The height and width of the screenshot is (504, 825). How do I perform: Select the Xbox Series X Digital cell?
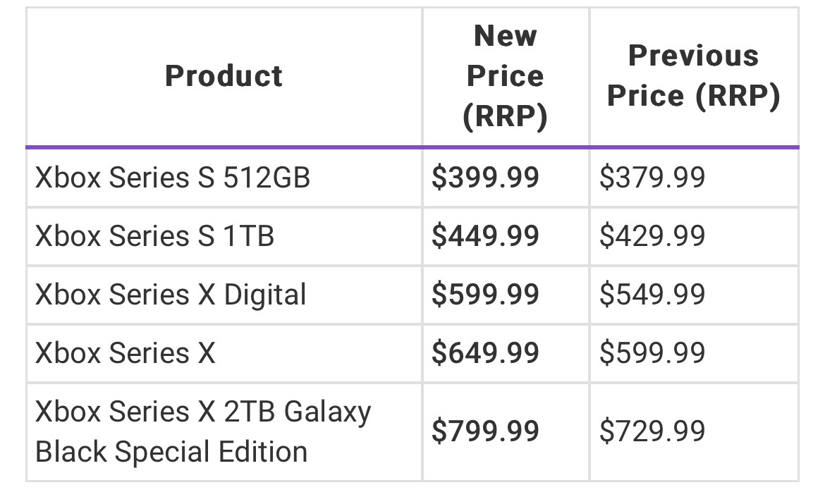click(171, 295)
